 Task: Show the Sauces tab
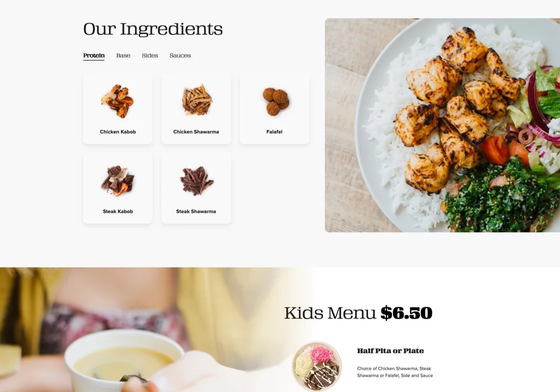(x=180, y=55)
